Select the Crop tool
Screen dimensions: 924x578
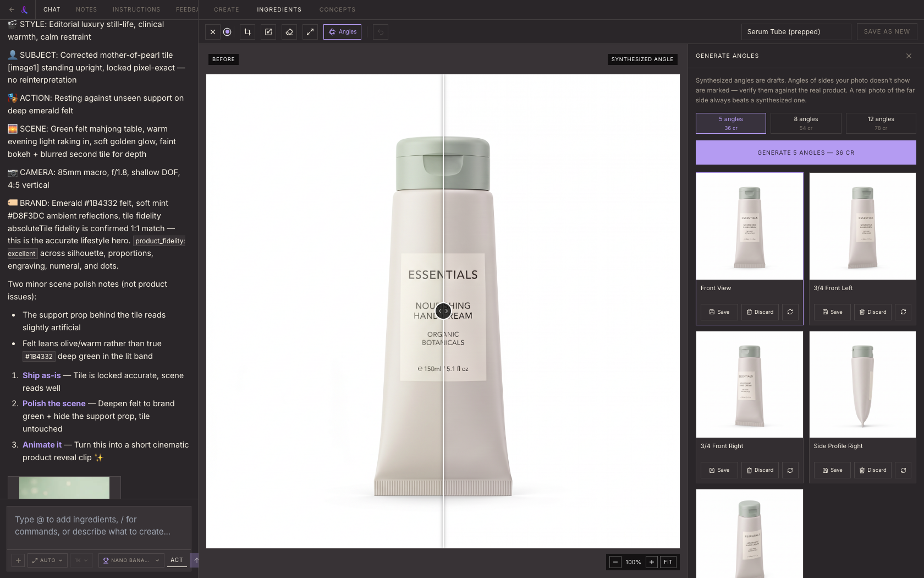click(248, 32)
